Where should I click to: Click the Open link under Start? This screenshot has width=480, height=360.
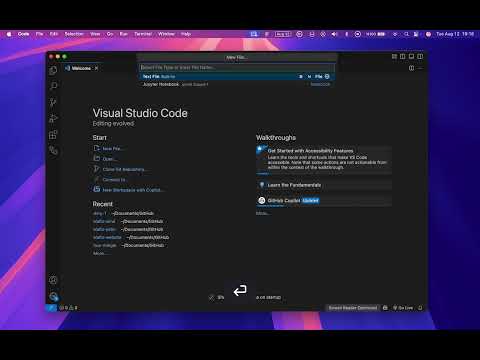coord(109,159)
